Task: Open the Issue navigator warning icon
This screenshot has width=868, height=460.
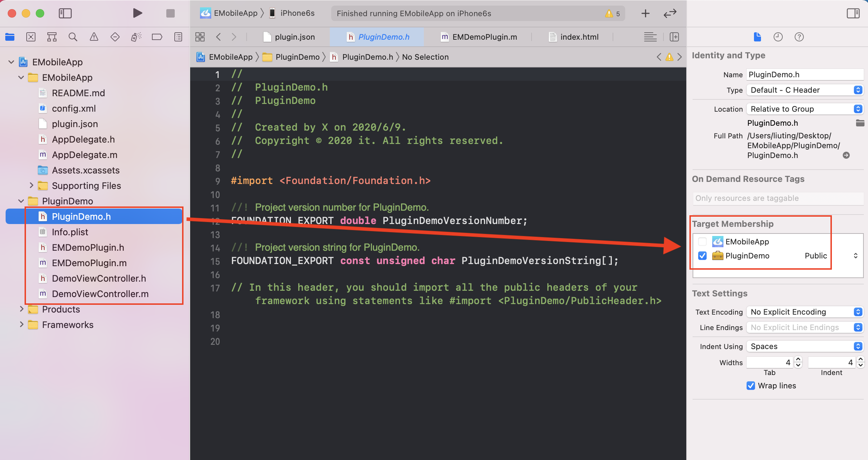Action: tap(94, 37)
